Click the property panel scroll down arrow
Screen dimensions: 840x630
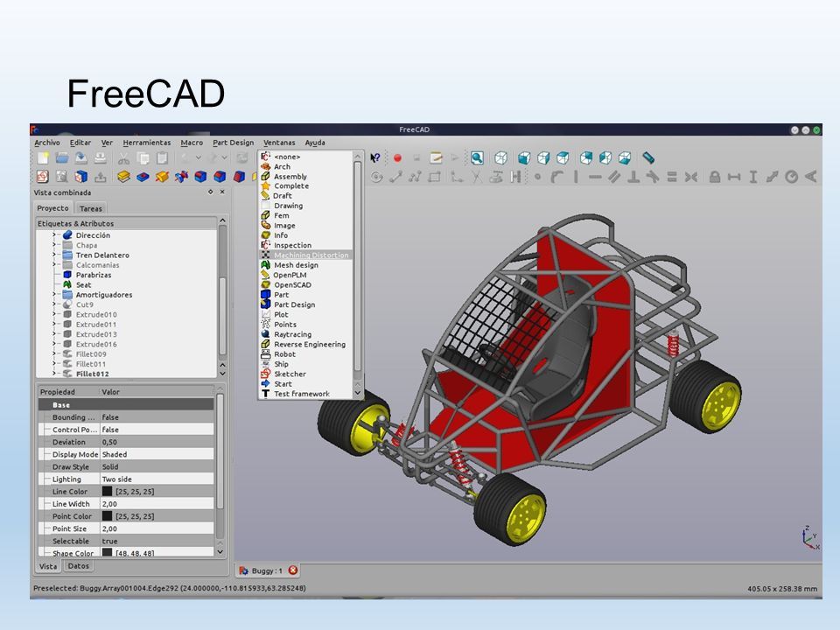click(220, 551)
